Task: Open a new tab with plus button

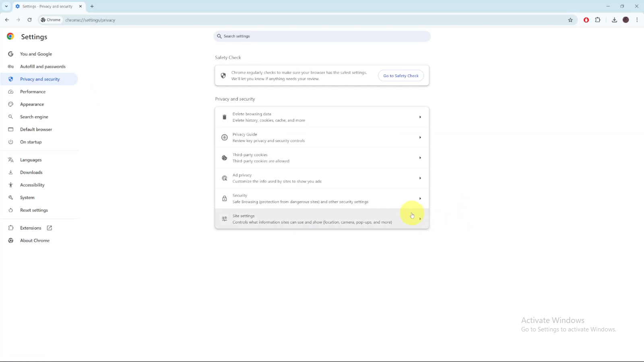Action: coord(92,6)
